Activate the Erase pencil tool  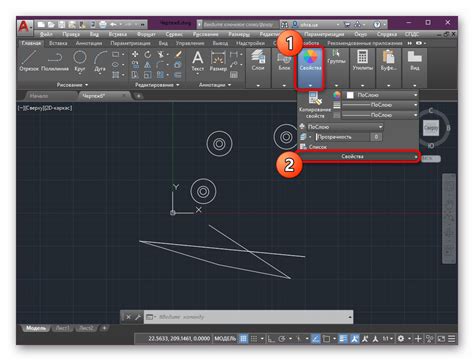(178, 54)
